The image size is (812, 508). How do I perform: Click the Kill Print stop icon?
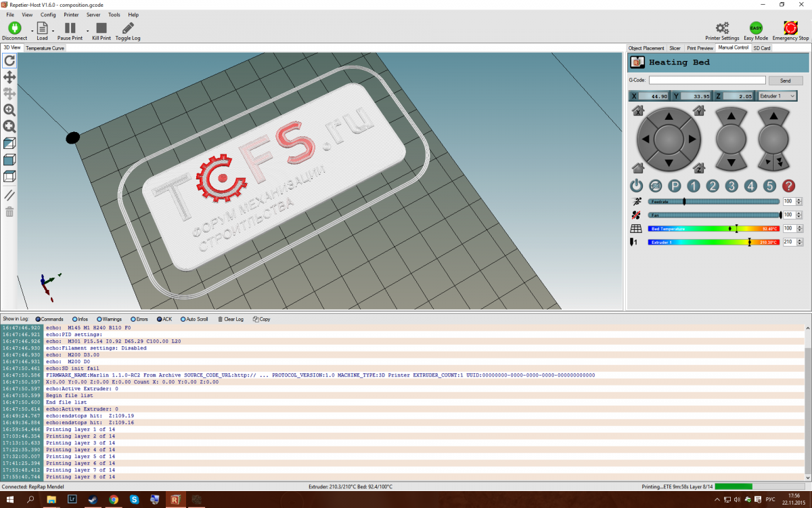click(x=101, y=28)
